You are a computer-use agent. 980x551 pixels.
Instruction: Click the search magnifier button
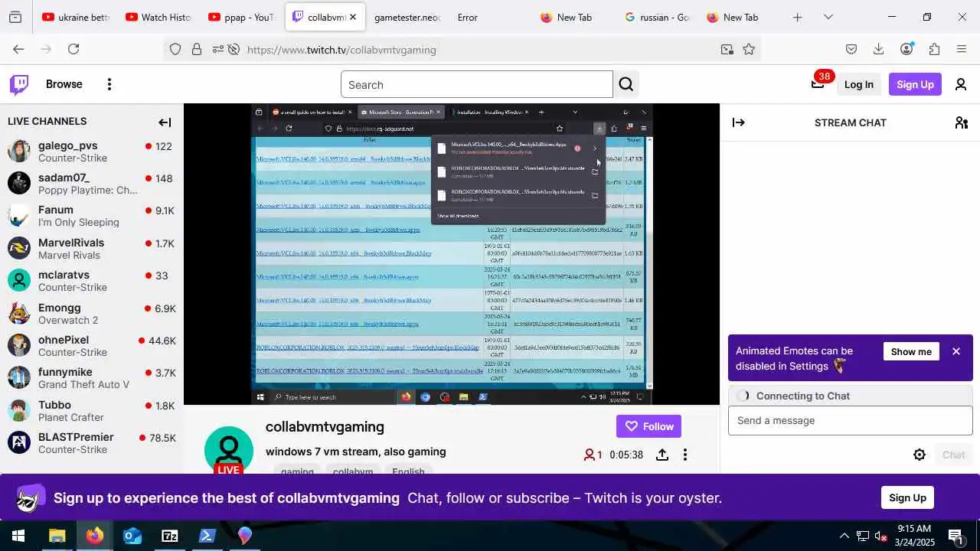pyautogui.click(x=626, y=84)
